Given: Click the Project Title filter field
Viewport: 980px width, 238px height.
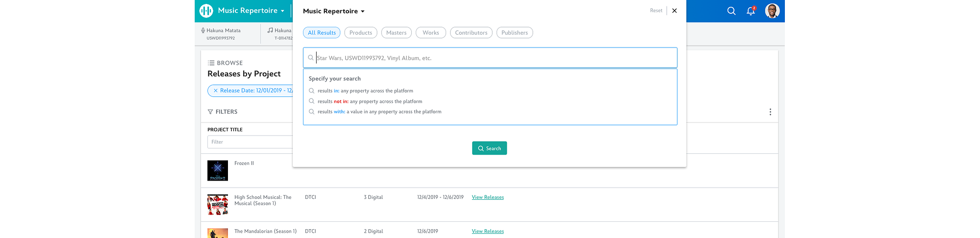Looking at the screenshot, I should tap(250, 142).
